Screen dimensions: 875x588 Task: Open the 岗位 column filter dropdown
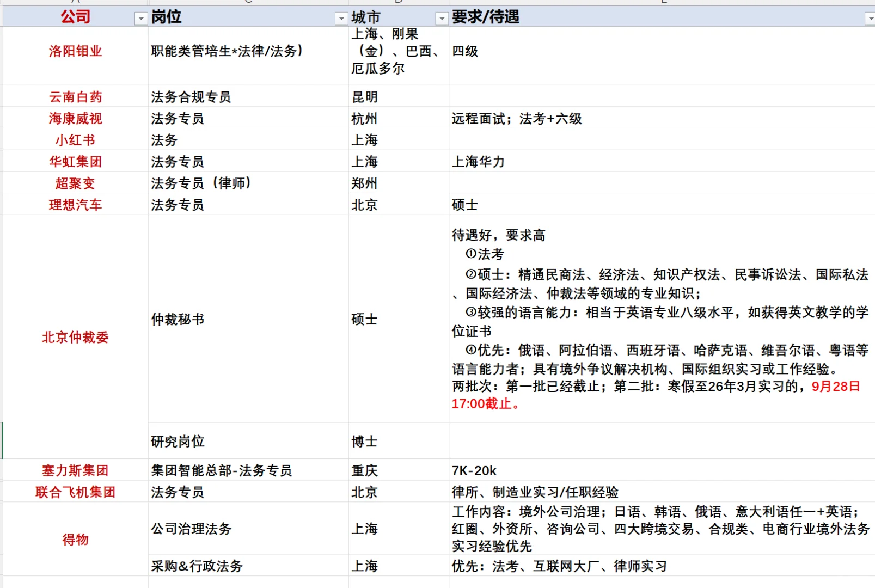(341, 19)
